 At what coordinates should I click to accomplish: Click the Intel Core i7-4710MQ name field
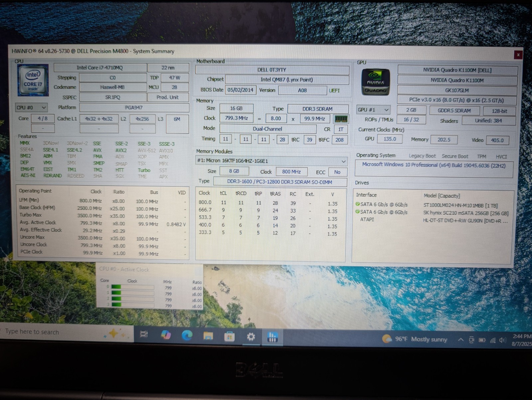click(x=100, y=68)
